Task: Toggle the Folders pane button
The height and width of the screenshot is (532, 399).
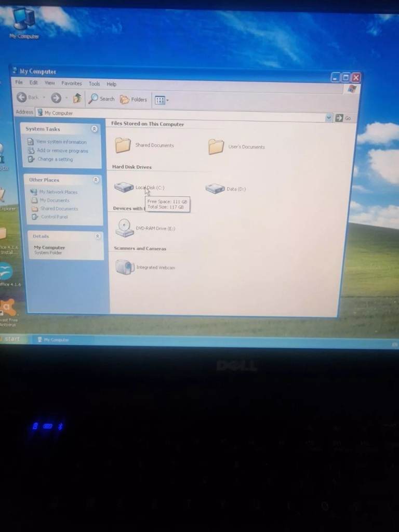Action: [134, 100]
